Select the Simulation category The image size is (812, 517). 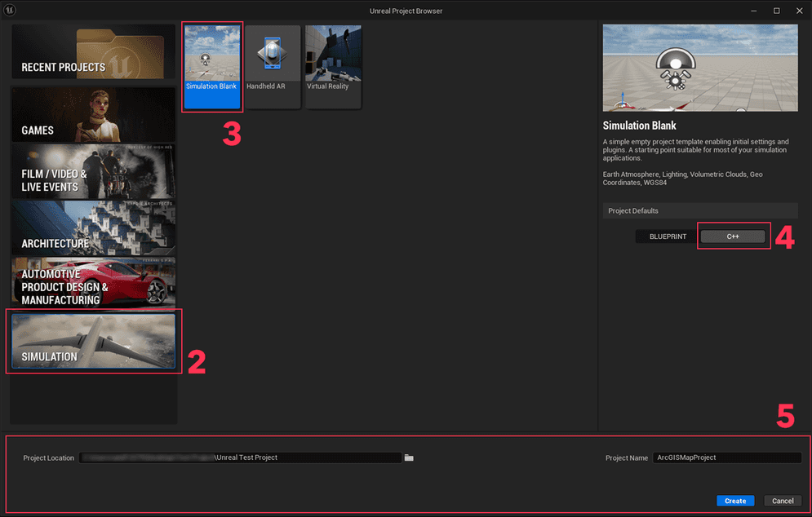93,341
